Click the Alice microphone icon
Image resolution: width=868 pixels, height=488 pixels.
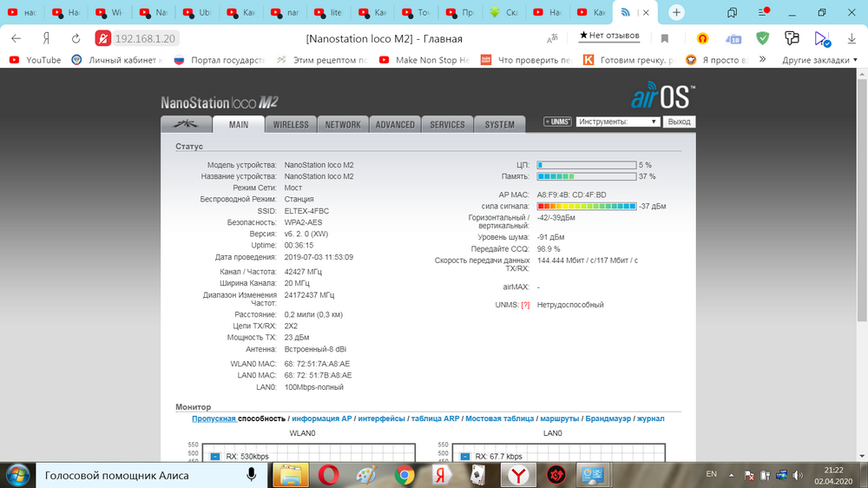(x=252, y=475)
